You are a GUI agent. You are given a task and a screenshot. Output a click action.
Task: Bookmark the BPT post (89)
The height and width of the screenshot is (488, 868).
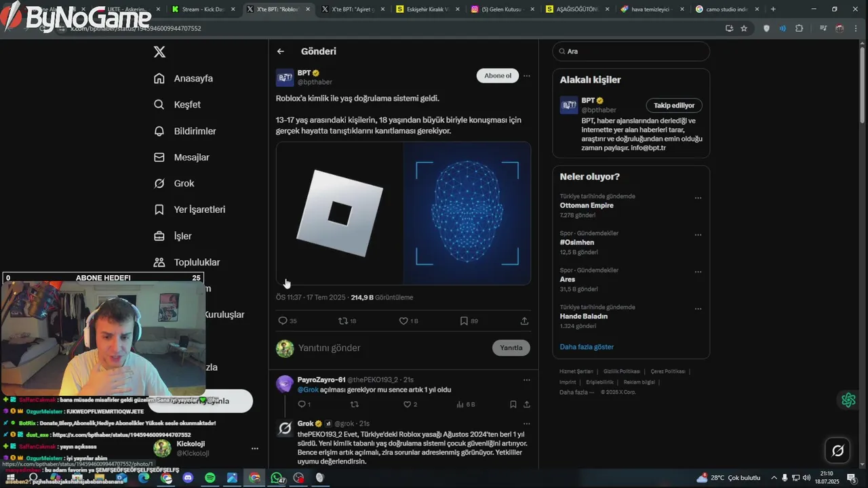(469, 321)
